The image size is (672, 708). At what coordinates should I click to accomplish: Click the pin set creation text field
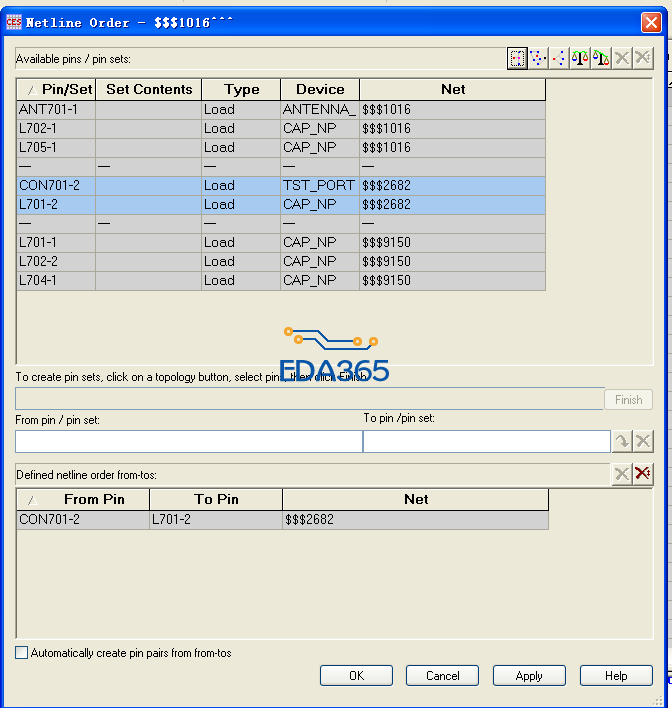(310, 399)
